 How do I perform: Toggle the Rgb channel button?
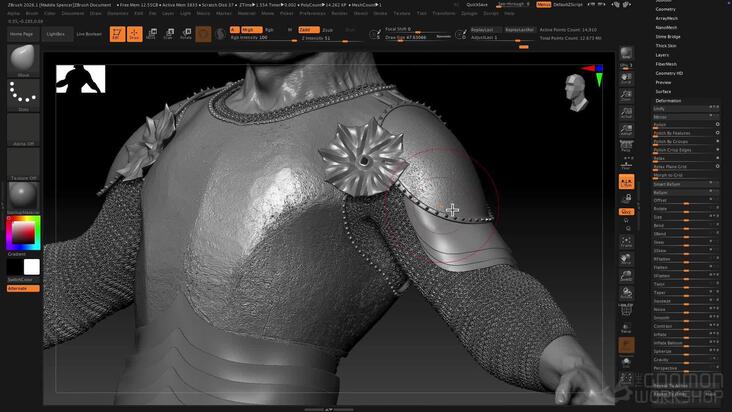[x=270, y=30]
